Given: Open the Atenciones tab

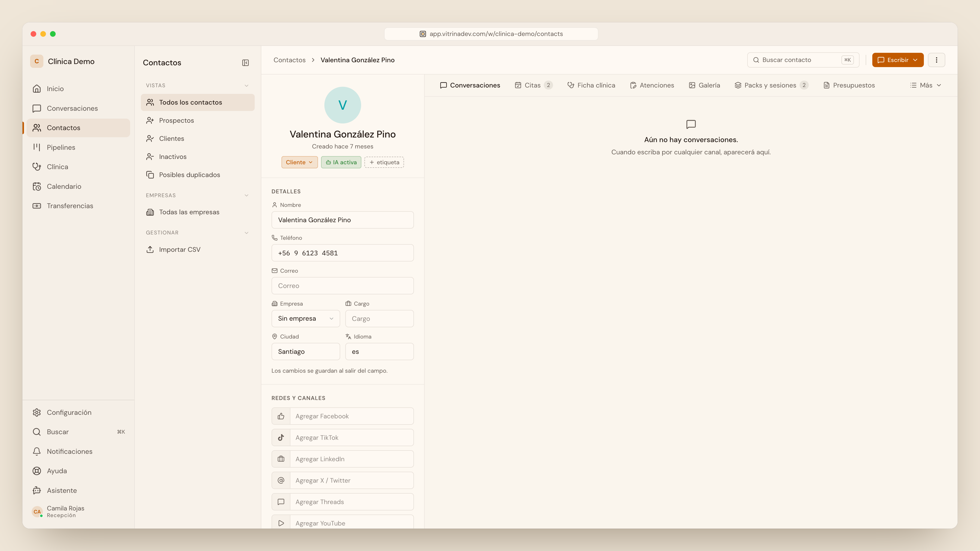Looking at the screenshot, I should click(x=652, y=85).
